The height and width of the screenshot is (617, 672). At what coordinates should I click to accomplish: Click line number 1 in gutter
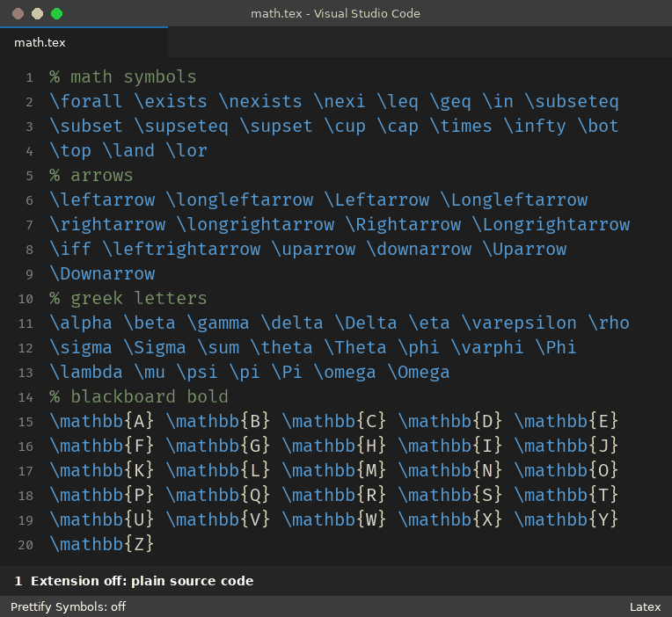pos(29,78)
